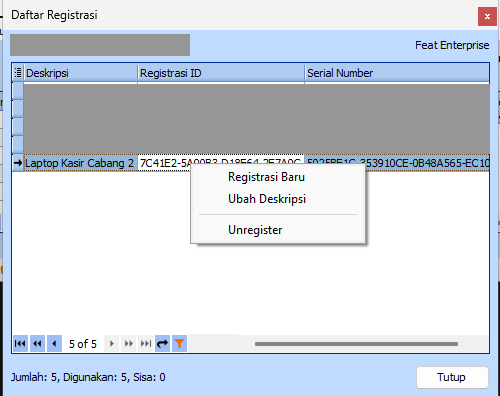Image resolution: width=500 pixels, height=396 pixels.
Task: Go to previous record arrow
Action: pos(54,343)
